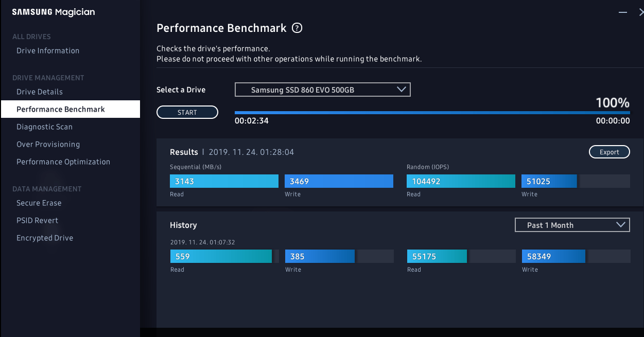The width and height of the screenshot is (644, 337).
Task: Expand the Select a Drive dropdown
Action: coord(322,90)
